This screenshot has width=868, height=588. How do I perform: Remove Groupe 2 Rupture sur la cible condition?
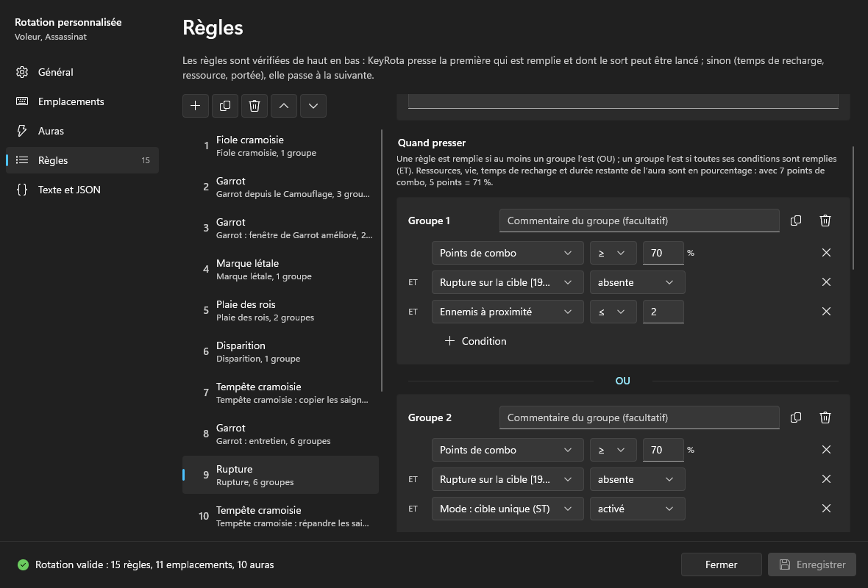pyautogui.click(x=827, y=479)
